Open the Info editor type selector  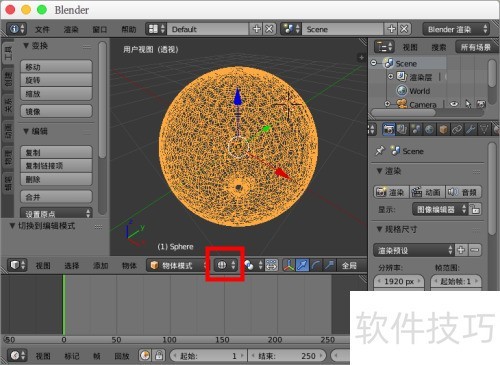point(16,29)
